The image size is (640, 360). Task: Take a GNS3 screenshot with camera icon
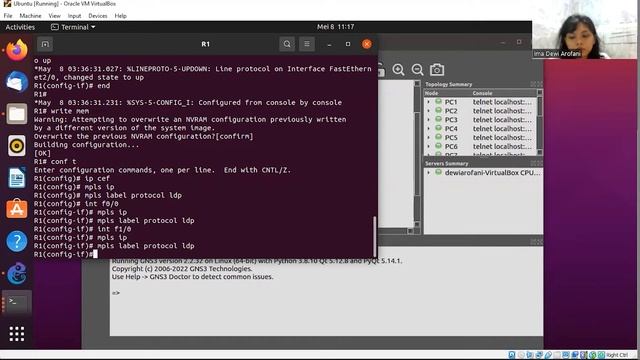(437, 70)
